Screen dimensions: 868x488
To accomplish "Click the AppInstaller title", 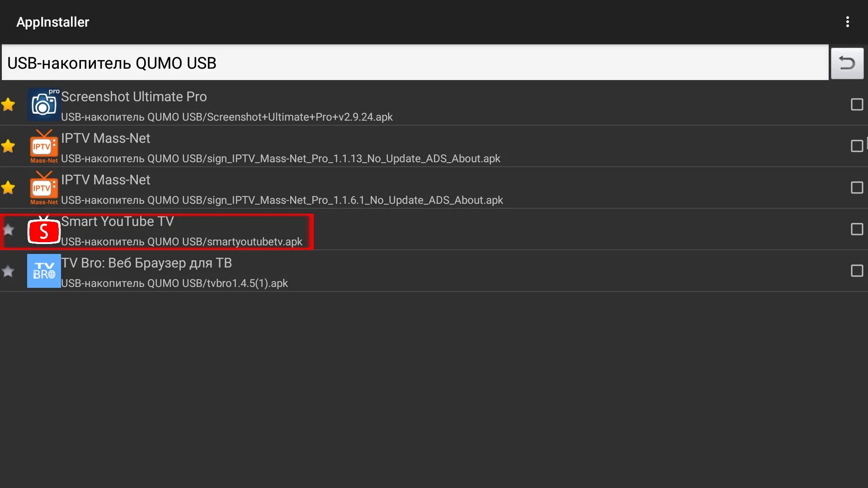I will 53,22.
